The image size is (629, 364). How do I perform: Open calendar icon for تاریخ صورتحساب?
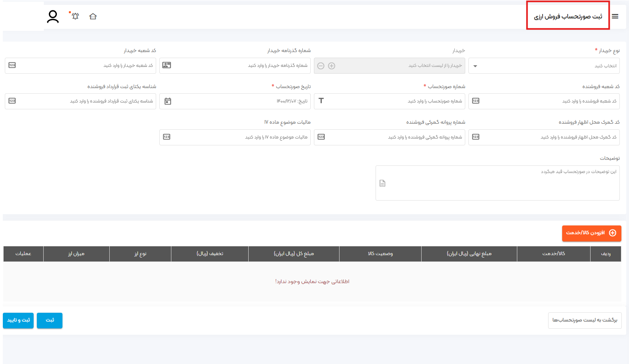168,101
